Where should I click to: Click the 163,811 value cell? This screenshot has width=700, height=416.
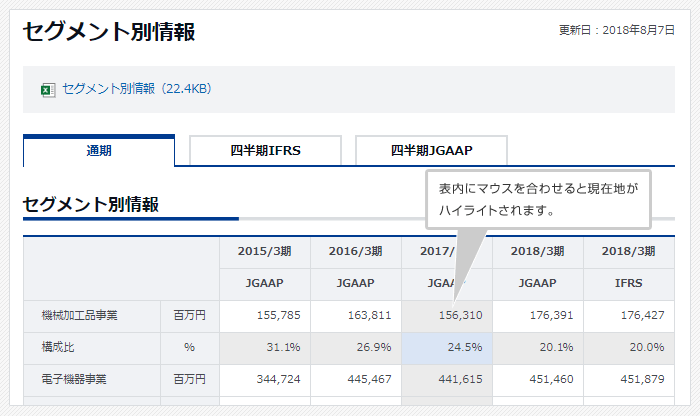click(355, 316)
